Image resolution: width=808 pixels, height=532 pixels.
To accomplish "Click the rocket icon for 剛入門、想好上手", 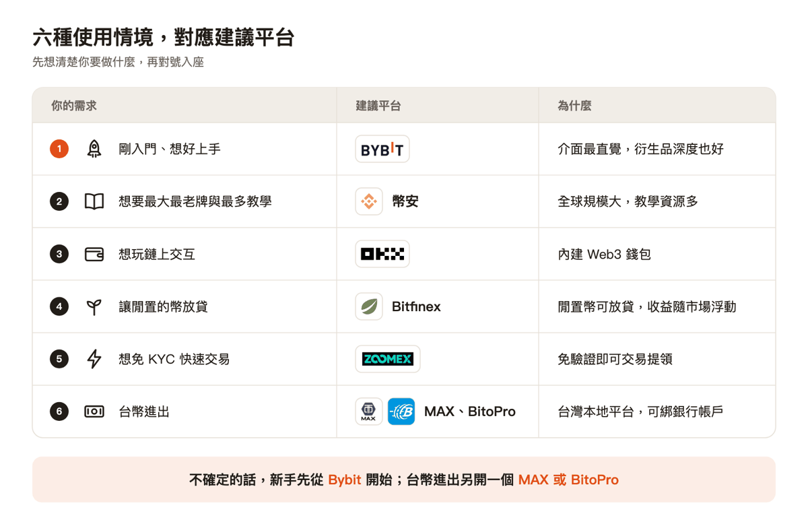I will click(94, 149).
